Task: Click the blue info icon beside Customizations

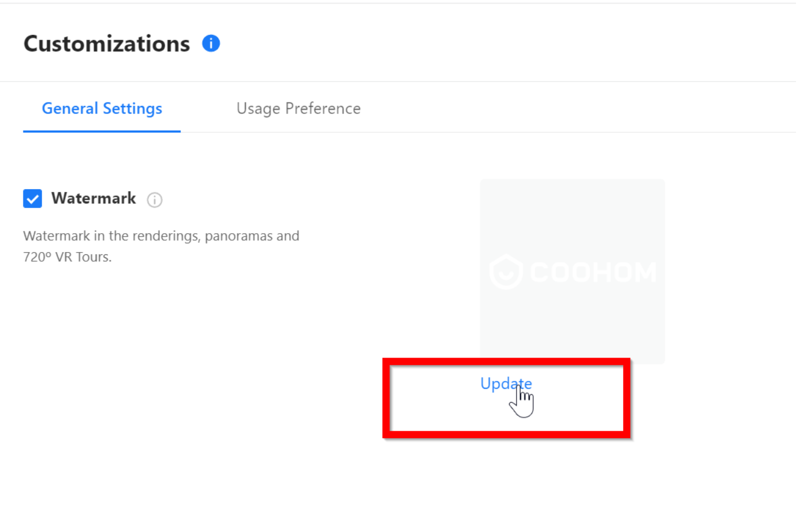Action: tap(211, 44)
